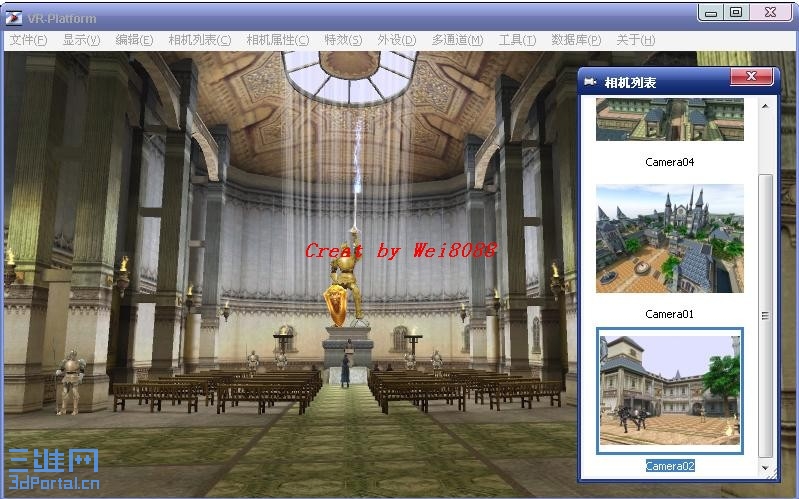The width and height of the screenshot is (799, 499).
Task: Open the 编辑(E) menu
Action: click(135, 40)
